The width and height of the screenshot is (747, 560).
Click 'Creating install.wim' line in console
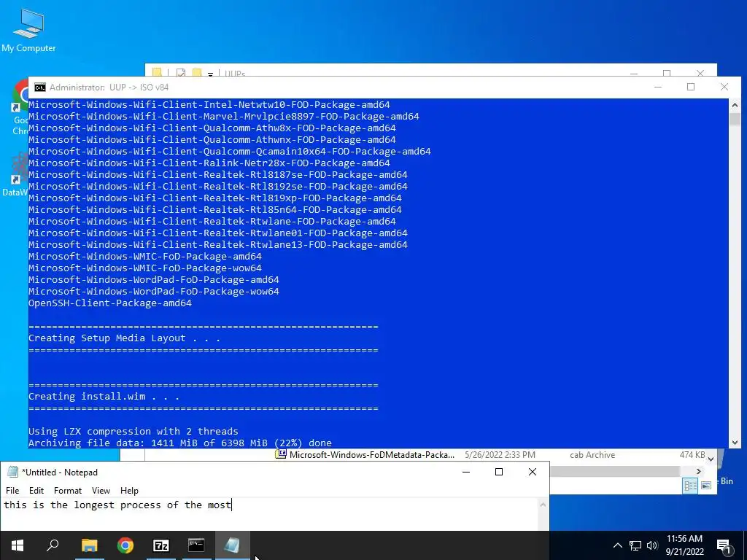pyautogui.click(x=104, y=397)
